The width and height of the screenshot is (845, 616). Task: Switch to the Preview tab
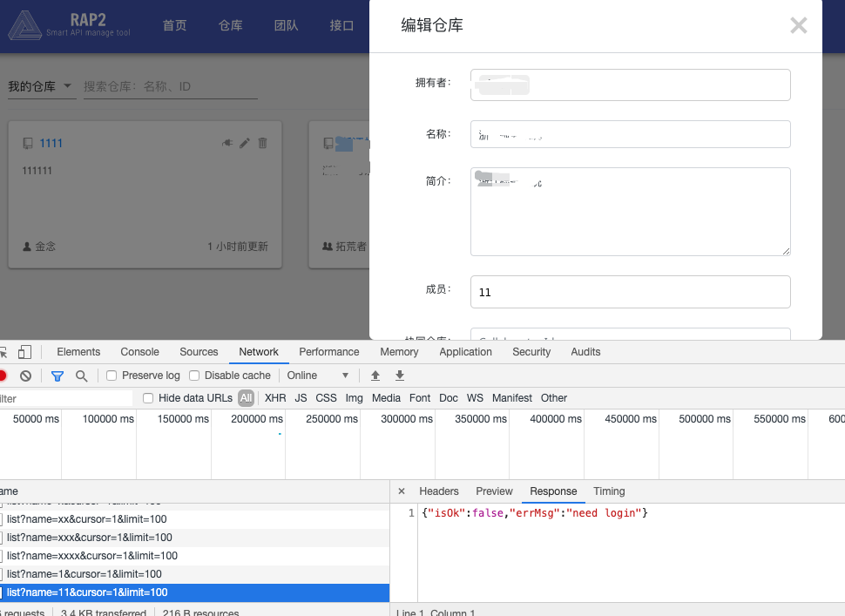494,491
